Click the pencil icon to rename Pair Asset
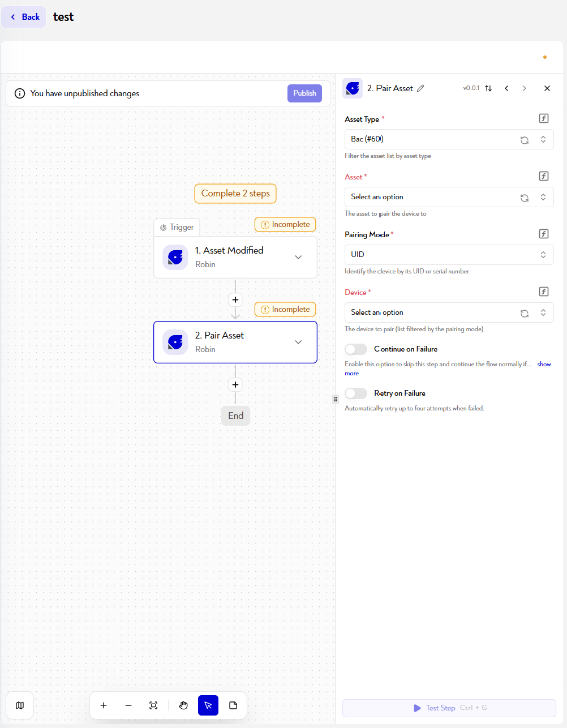567x728 pixels. click(x=420, y=88)
